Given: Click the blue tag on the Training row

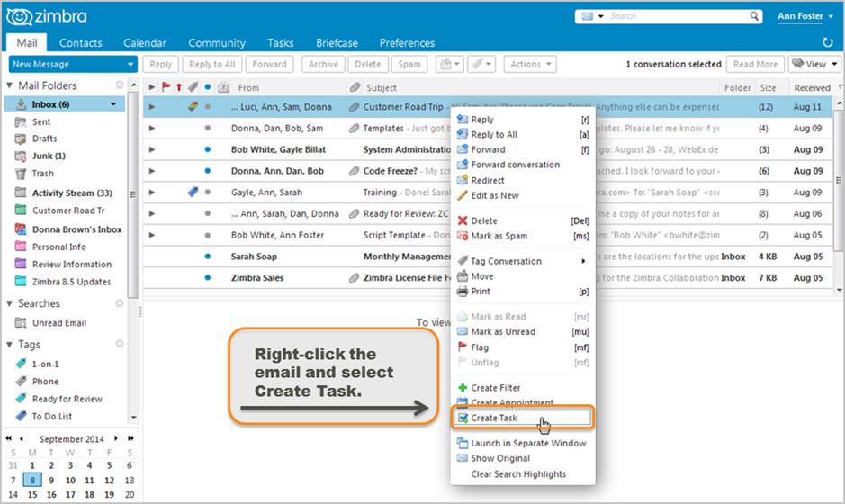Looking at the screenshot, I should (193, 192).
